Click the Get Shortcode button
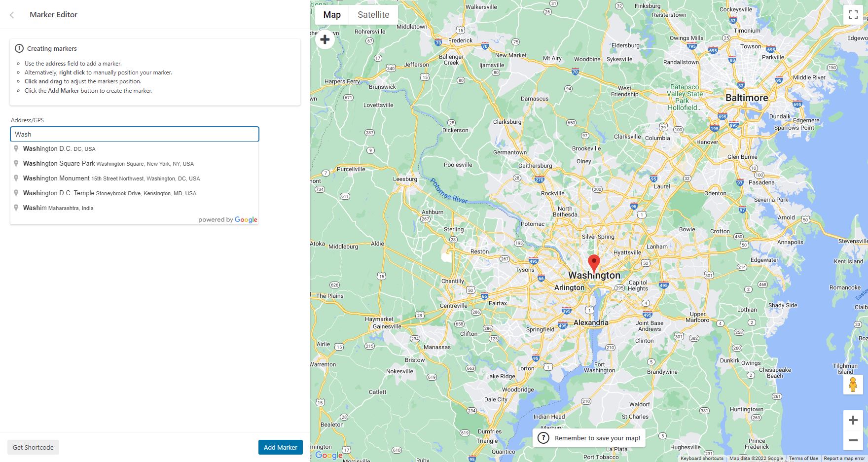868x462 pixels. pyautogui.click(x=33, y=447)
